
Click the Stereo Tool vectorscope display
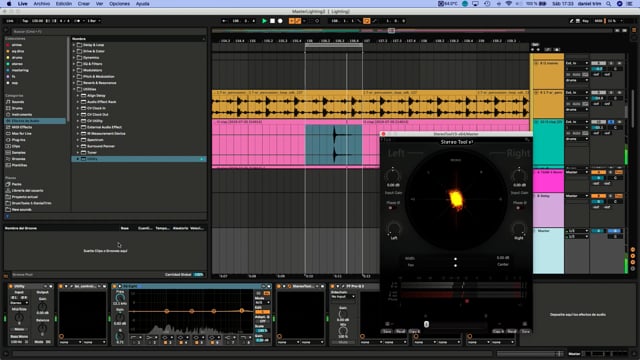tap(456, 199)
